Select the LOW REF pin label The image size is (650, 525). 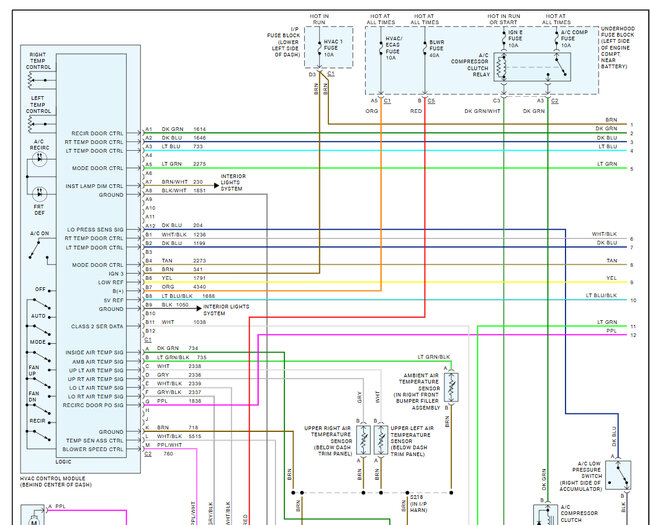[x=111, y=282]
